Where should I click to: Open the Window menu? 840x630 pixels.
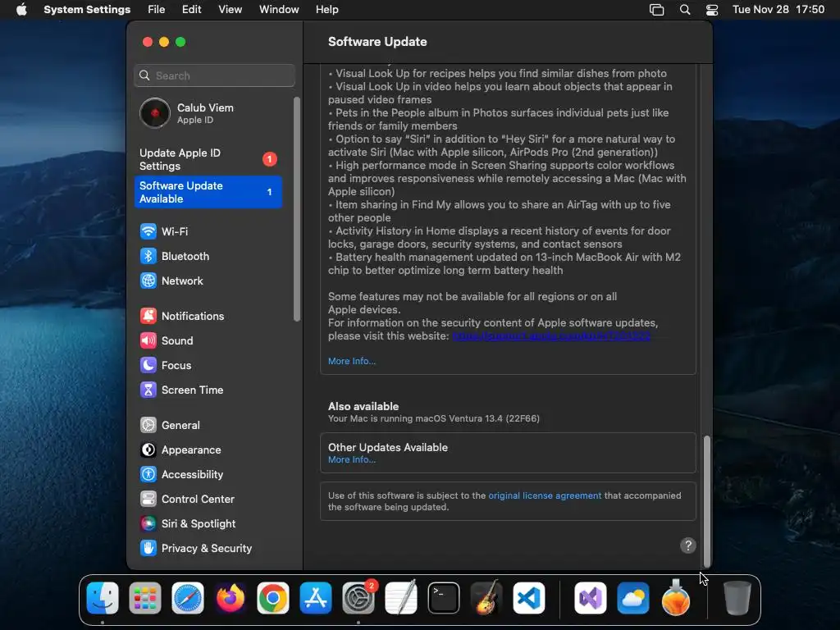coord(279,10)
